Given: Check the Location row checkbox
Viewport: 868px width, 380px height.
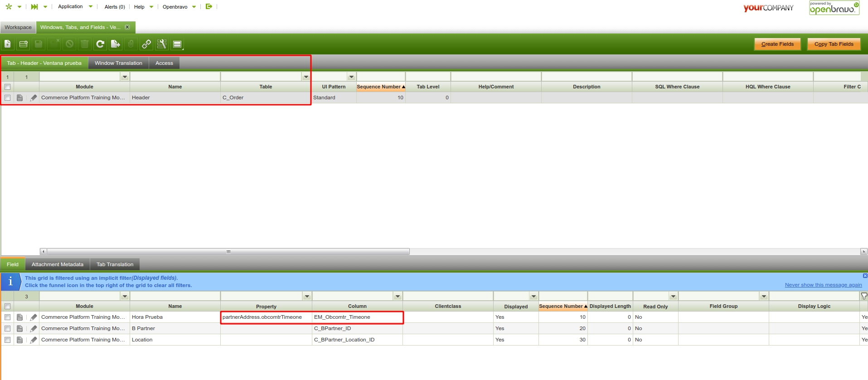Looking at the screenshot, I should coord(7,340).
